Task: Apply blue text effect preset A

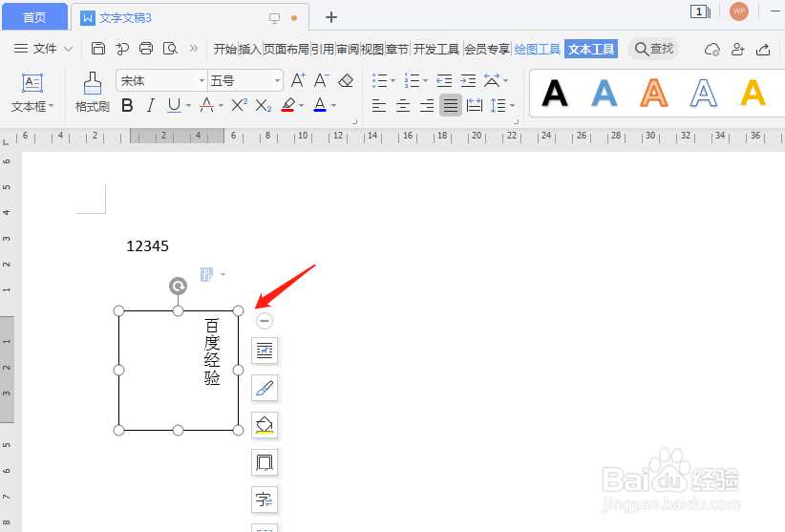Action: tap(605, 93)
